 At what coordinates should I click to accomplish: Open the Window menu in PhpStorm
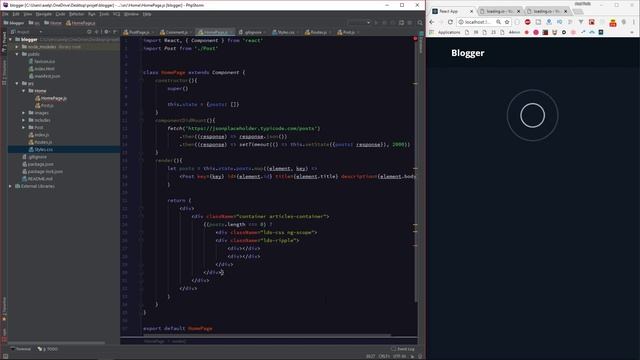point(131,14)
